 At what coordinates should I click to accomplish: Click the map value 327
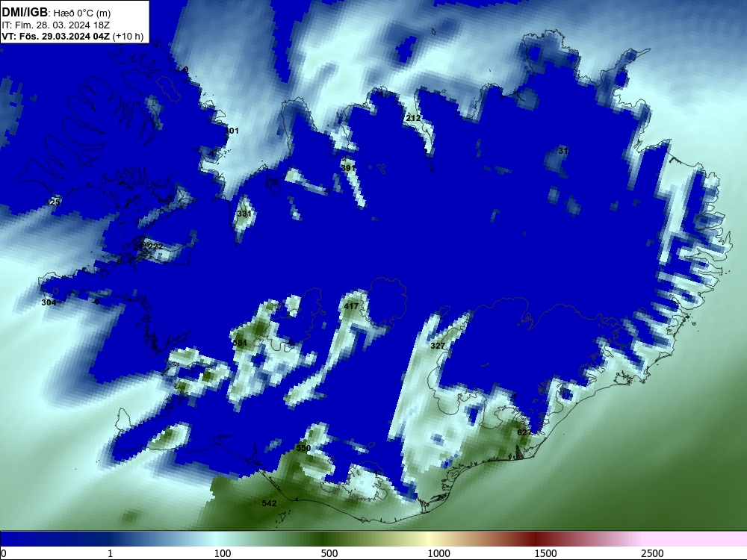click(437, 346)
